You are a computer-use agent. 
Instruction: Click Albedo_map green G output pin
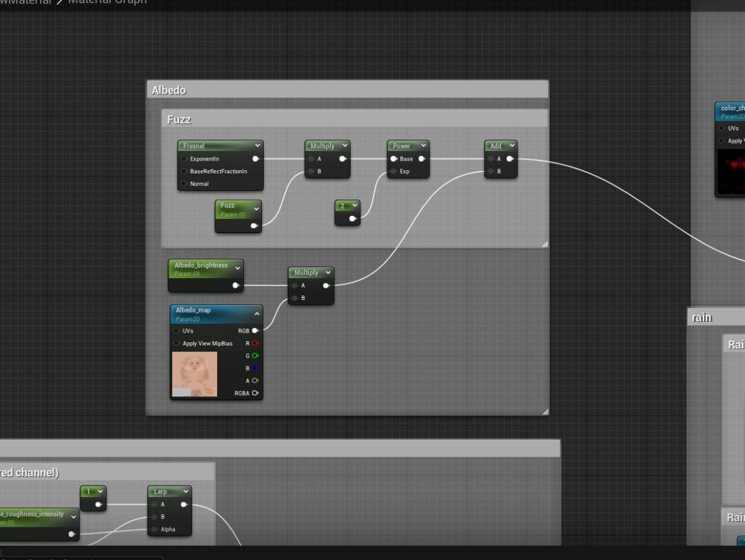tap(255, 355)
